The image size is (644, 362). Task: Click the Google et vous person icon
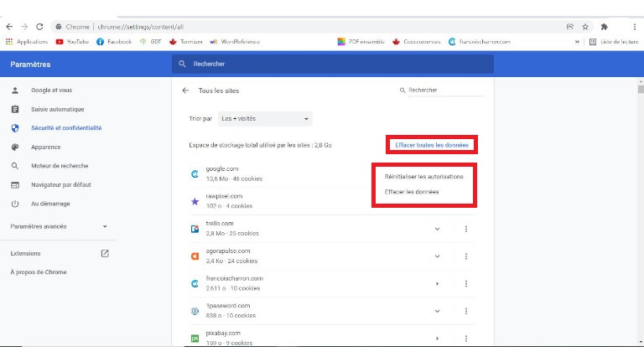pos(15,90)
